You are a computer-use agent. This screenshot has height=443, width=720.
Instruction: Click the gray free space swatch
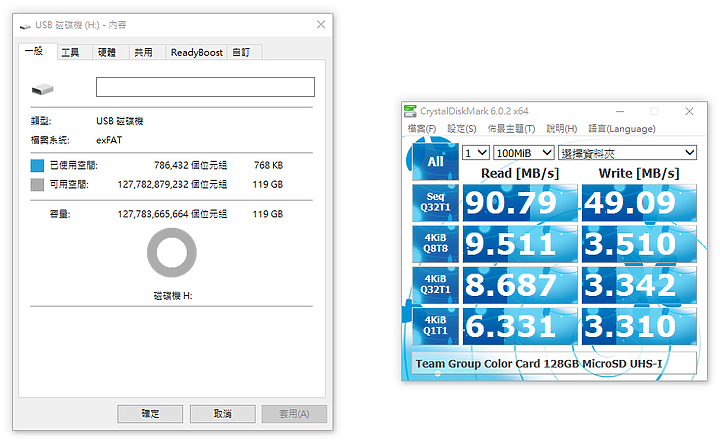37,185
